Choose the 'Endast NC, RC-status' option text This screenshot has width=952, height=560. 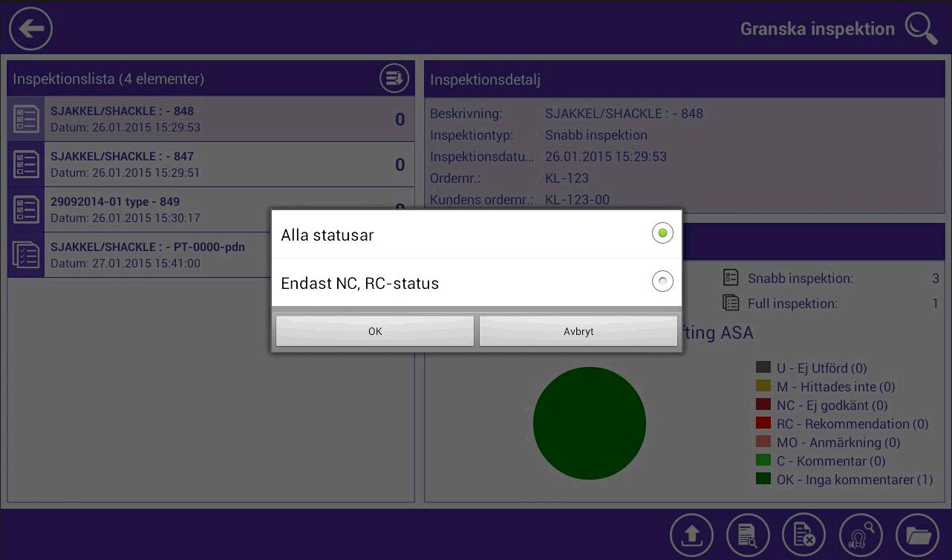360,283
